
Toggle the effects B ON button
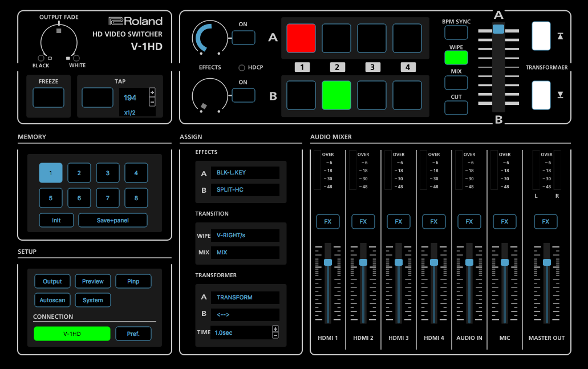tap(244, 95)
